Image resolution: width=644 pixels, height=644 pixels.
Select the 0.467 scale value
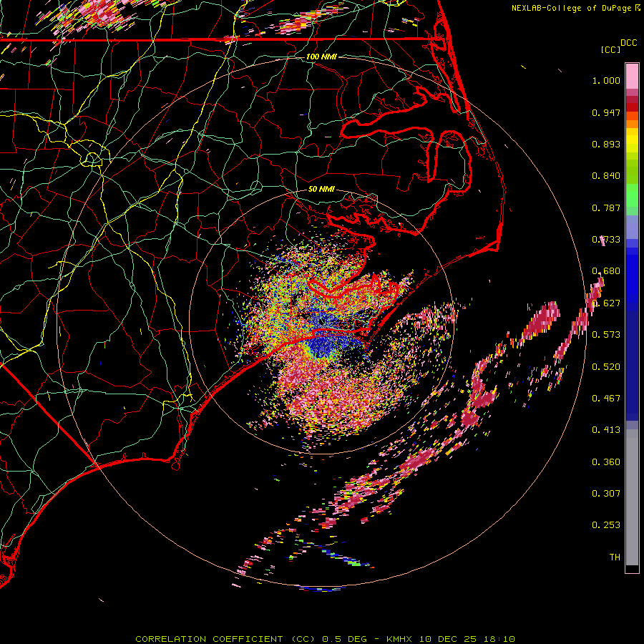coord(606,399)
